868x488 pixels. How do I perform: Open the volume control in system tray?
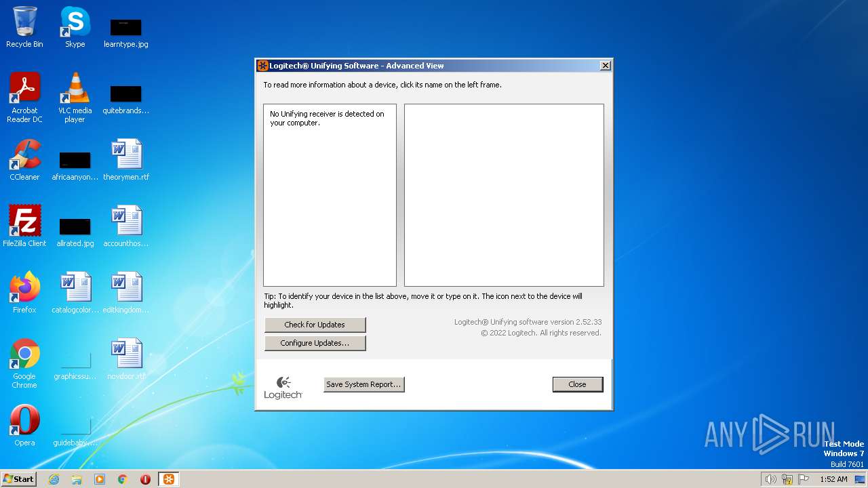coord(770,479)
